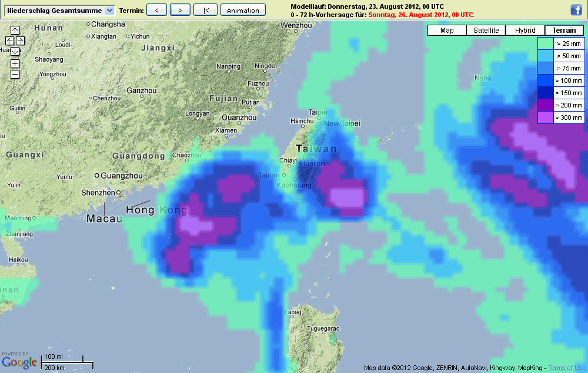
Task: Click the Ganzhou city label
Action: 141,90
